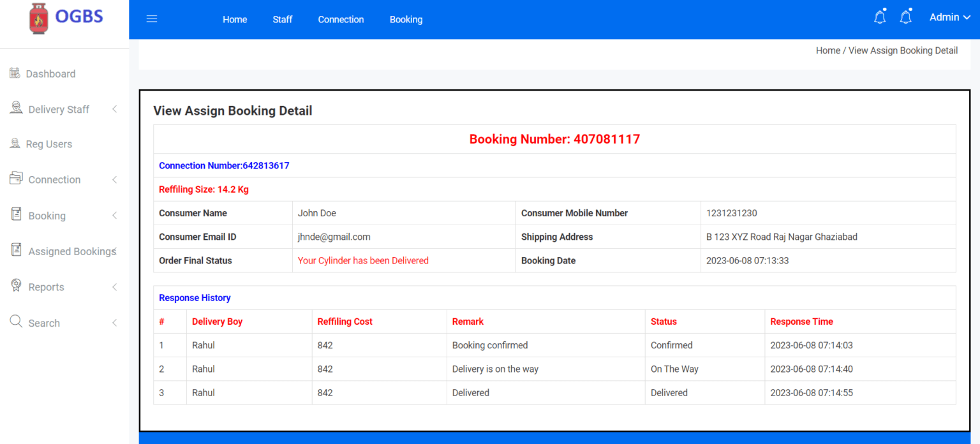Toggle the hamburger sidebar menu icon
Screen dimensions: 980x444
[x=152, y=19]
